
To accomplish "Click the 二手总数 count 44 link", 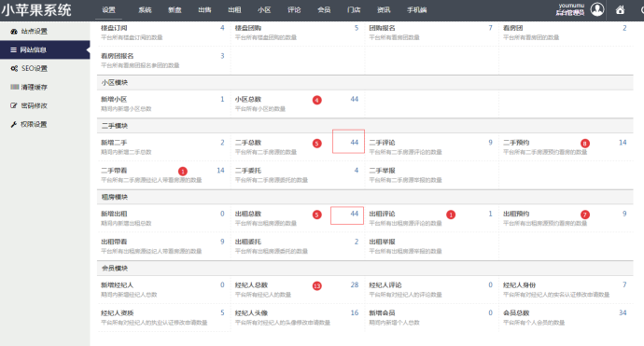I will click(355, 143).
